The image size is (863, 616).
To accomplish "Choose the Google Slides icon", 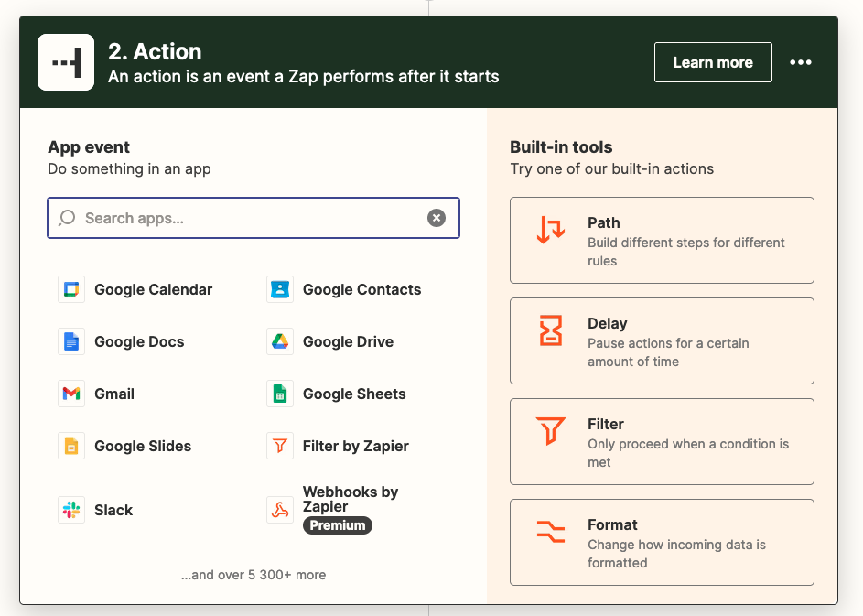I will (x=71, y=447).
